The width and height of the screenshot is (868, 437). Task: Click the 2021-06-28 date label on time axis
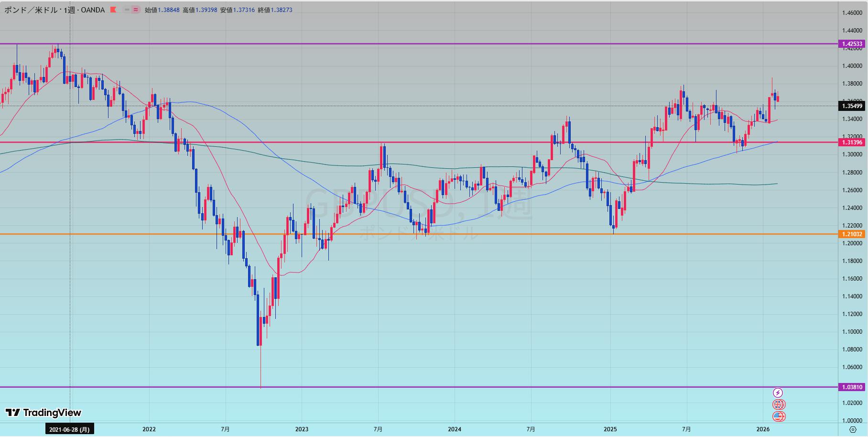pyautogui.click(x=69, y=429)
